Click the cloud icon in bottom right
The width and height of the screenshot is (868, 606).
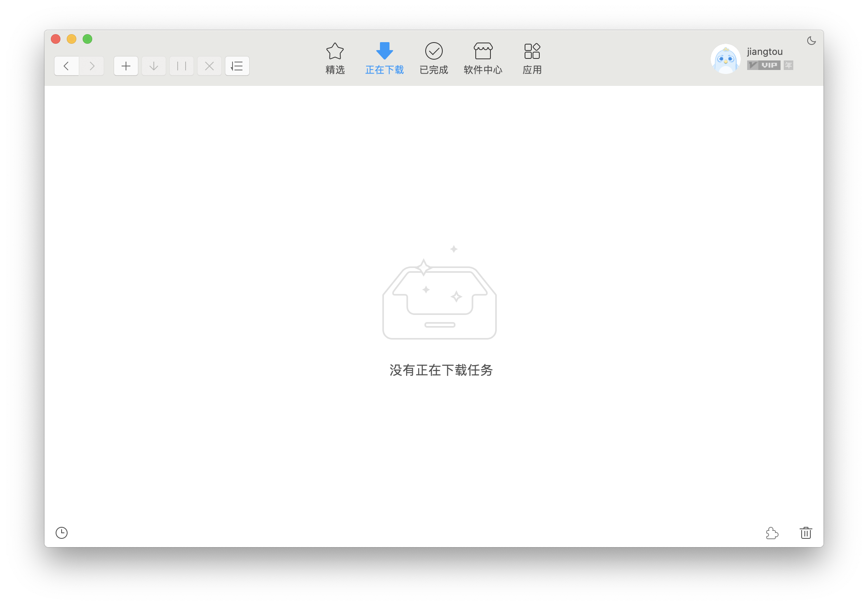click(772, 533)
